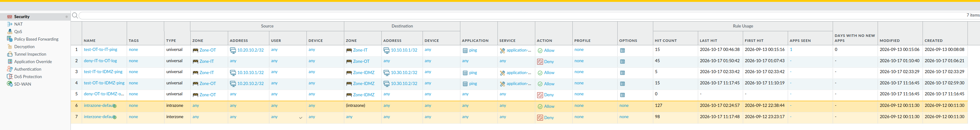Click the LAST HIT column header
The width and height of the screenshot is (980, 130).
pos(708,40)
